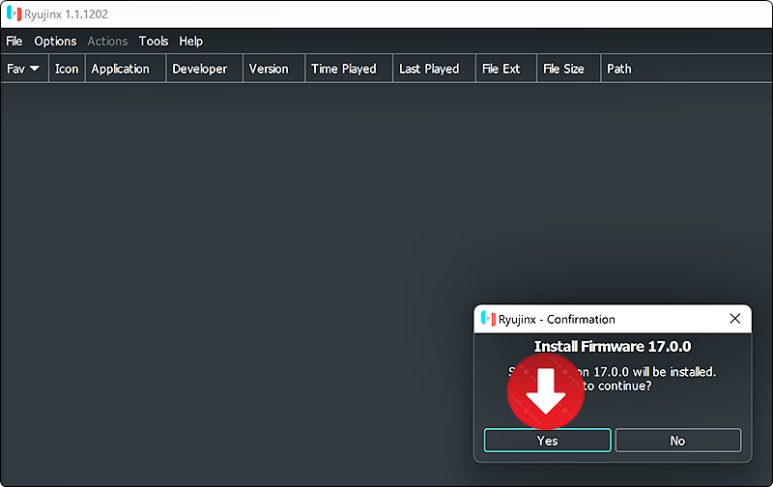Confirm firmware install with Yes button

547,441
